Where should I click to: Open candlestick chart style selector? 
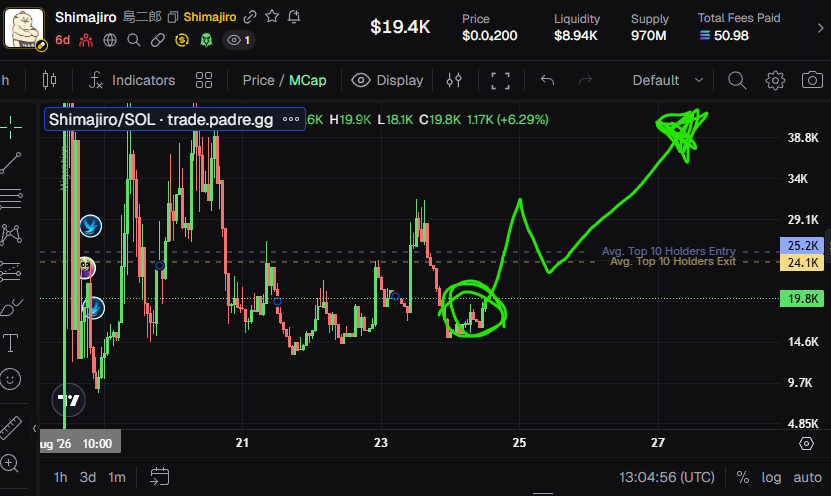click(49, 80)
